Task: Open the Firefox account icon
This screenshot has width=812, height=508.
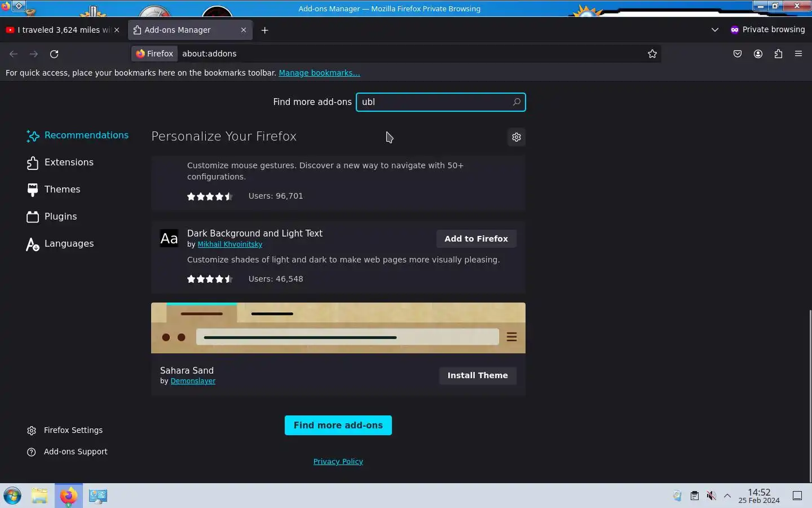Action: (758, 54)
